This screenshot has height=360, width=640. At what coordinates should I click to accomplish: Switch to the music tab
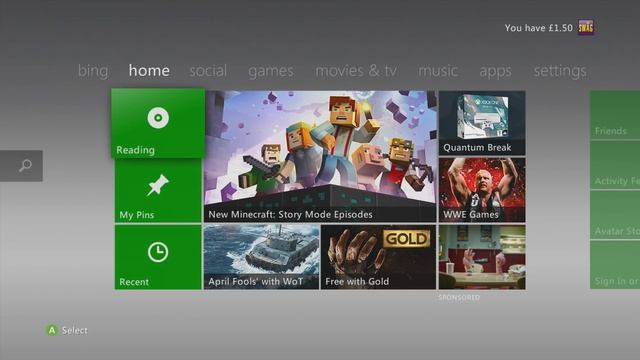[x=438, y=71]
